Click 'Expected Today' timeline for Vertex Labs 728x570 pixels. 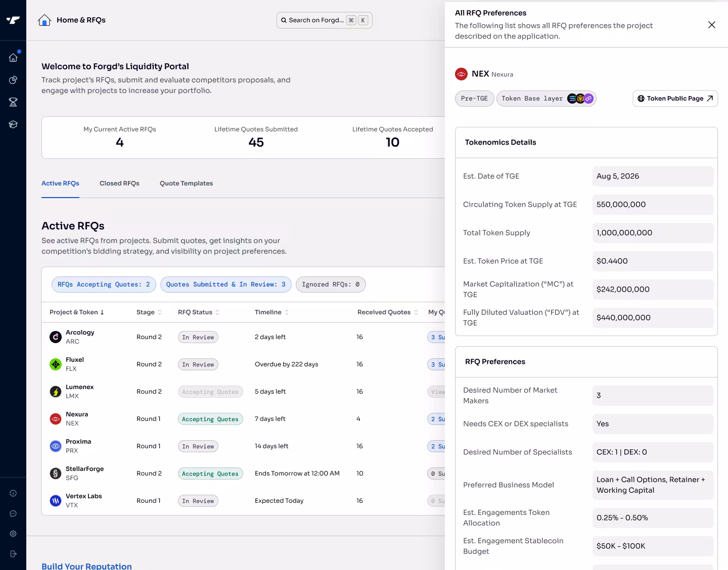[x=279, y=501]
